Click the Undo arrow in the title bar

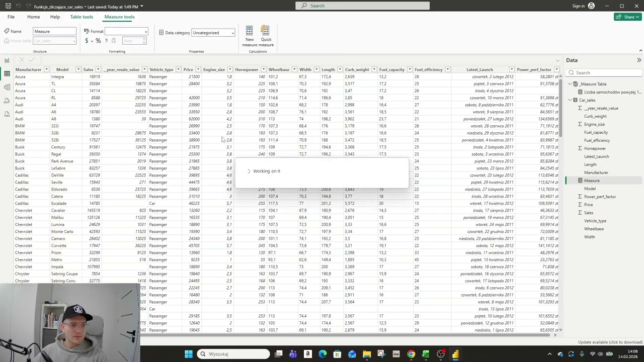(x=18, y=6)
